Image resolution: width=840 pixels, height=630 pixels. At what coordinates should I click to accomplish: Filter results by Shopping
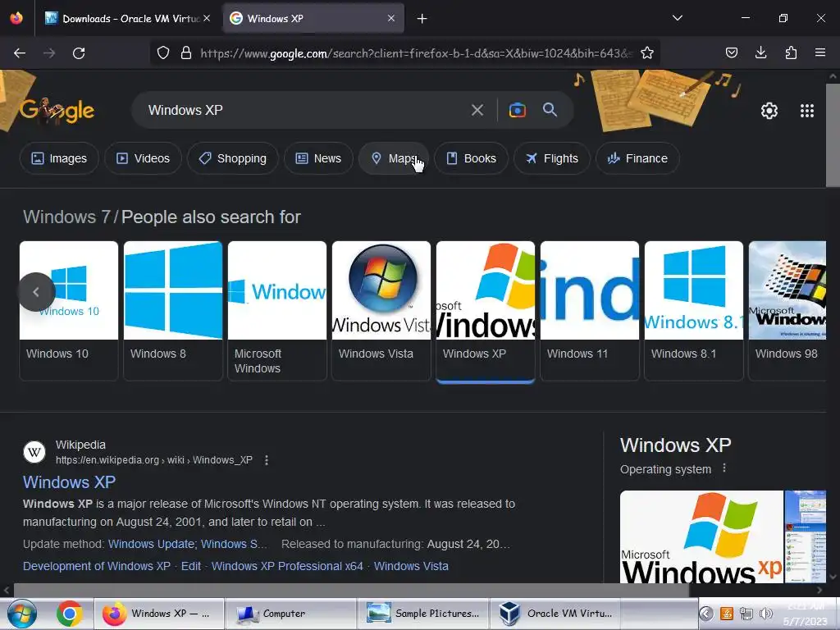coord(232,158)
